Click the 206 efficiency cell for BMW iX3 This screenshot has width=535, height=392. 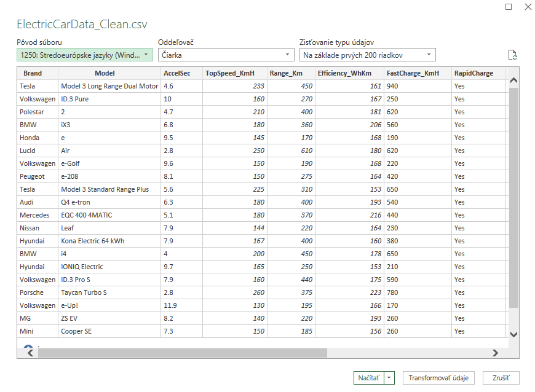pos(349,125)
